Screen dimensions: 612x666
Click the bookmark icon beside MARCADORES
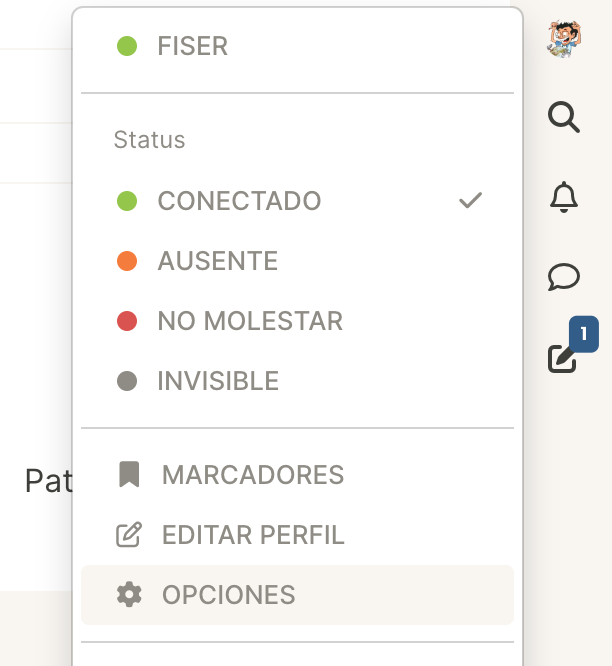(x=129, y=474)
